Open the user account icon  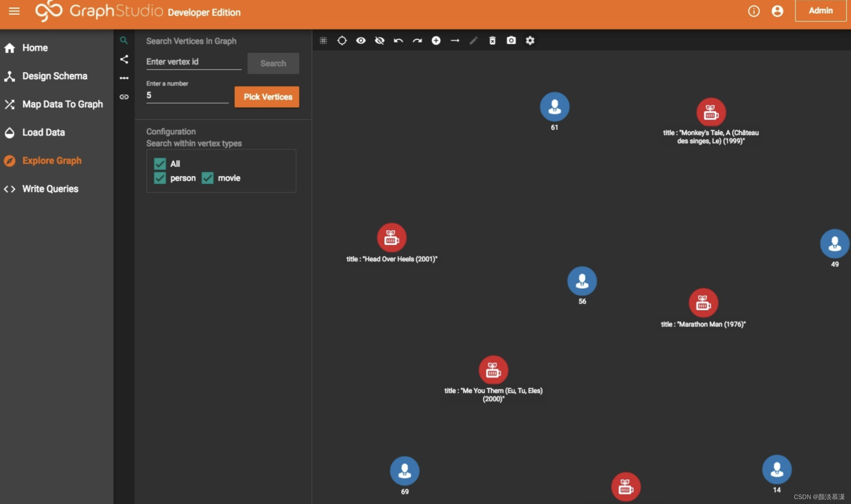tap(777, 11)
